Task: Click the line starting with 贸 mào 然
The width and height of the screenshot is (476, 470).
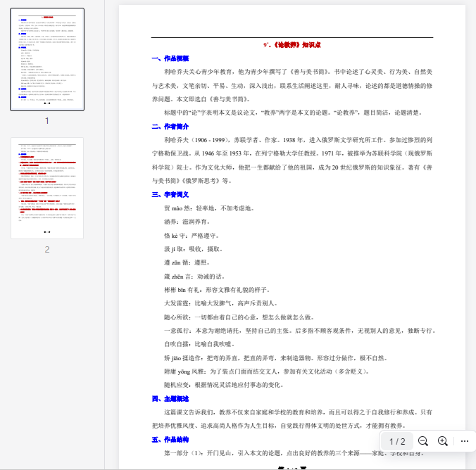Action: [x=203, y=208]
